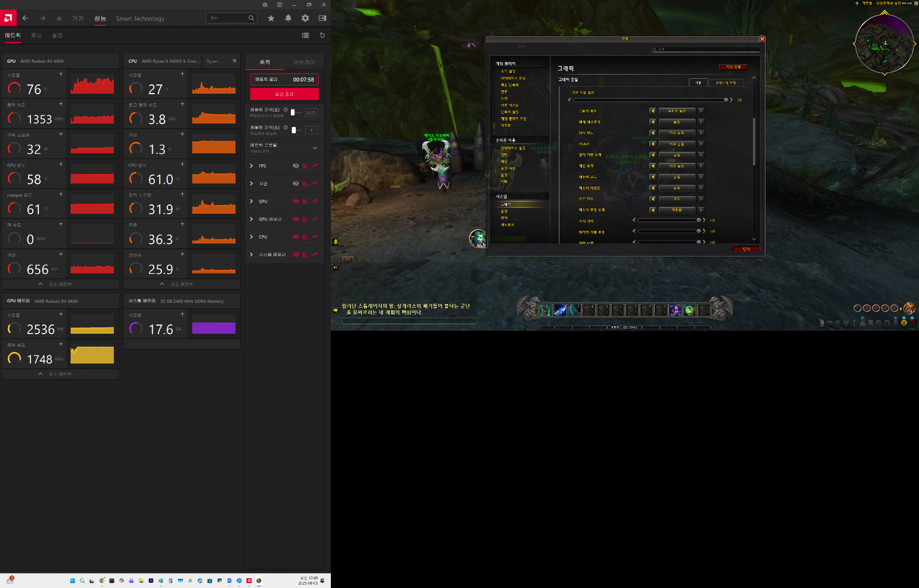Click SSAO next-option arrow in WoW
Viewport: 919px width, 588px height.
click(701, 144)
